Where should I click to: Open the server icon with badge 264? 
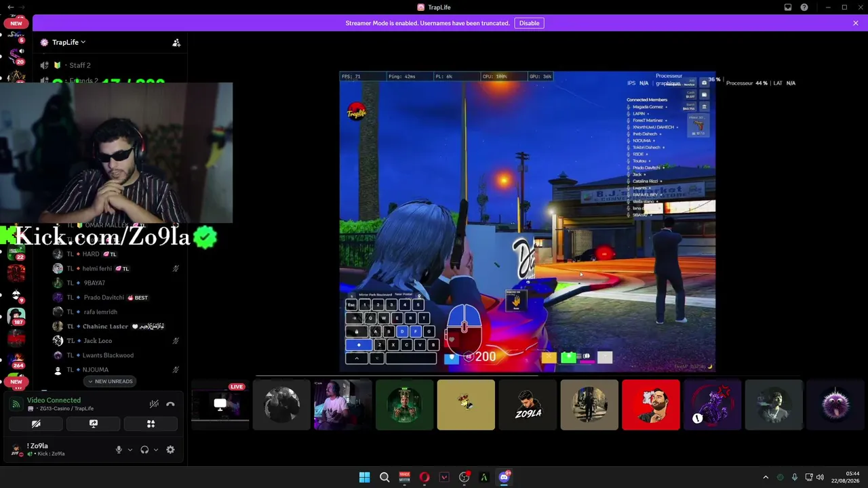coord(16,360)
